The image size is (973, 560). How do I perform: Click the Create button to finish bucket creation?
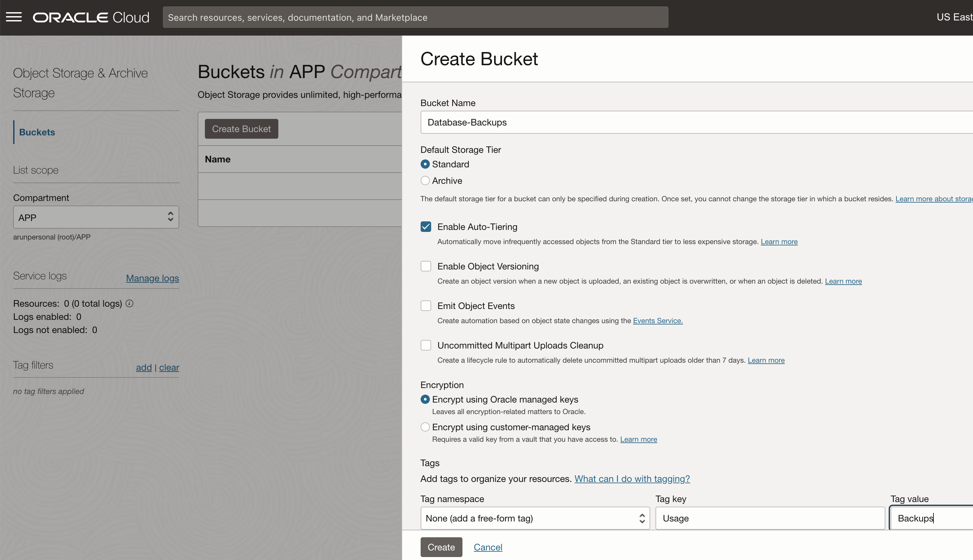point(441,547)
